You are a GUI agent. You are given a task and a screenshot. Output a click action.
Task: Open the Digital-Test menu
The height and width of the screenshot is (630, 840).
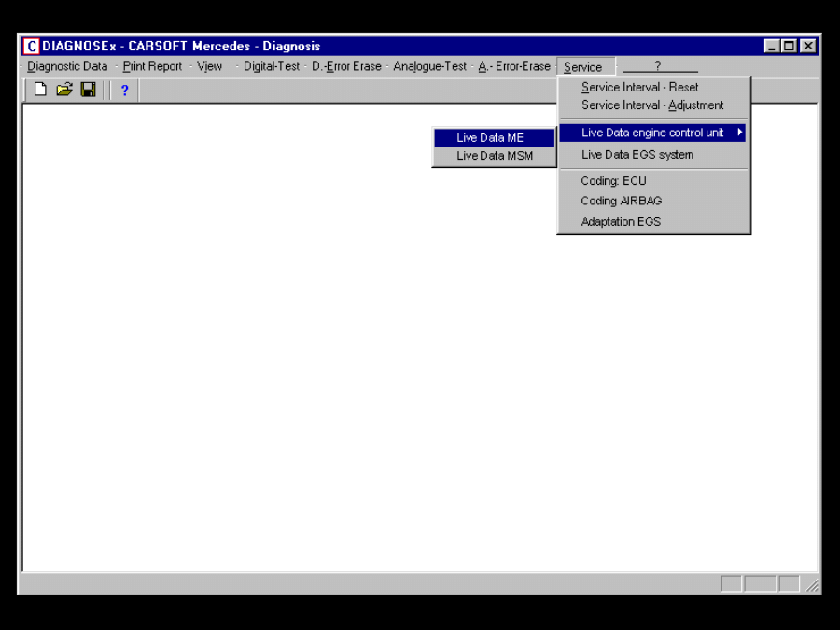tap(272, 66)
